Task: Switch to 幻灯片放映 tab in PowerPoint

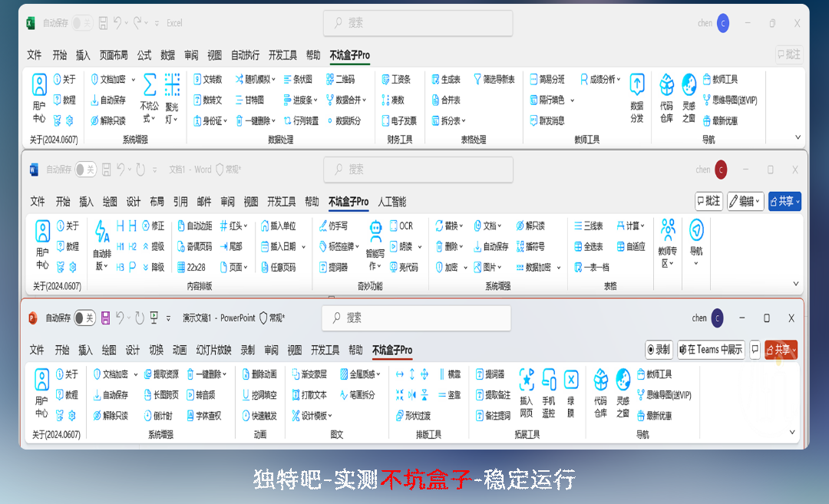Action: (213, 350)
